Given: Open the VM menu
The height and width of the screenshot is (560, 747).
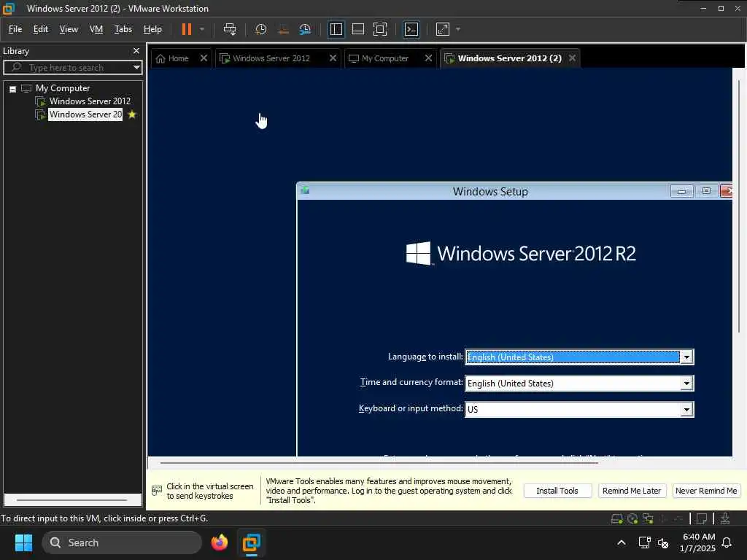Looking at the screenshot, I should click(96, 29).
